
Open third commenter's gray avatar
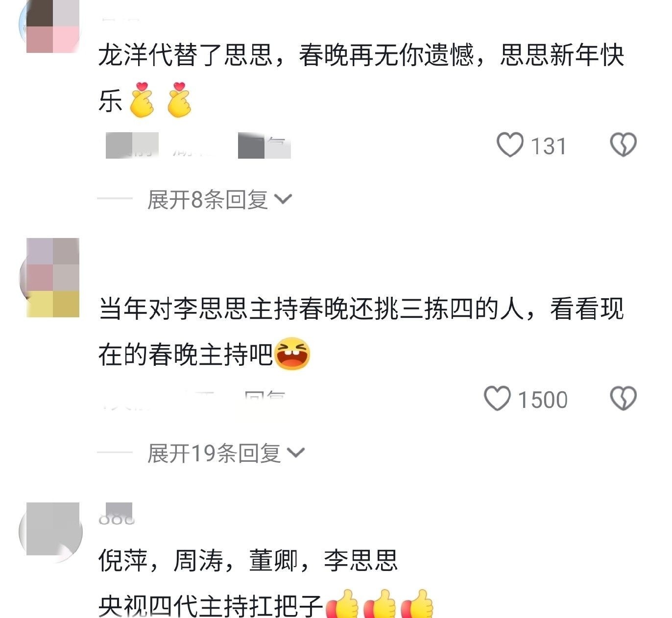pos(51,531)
